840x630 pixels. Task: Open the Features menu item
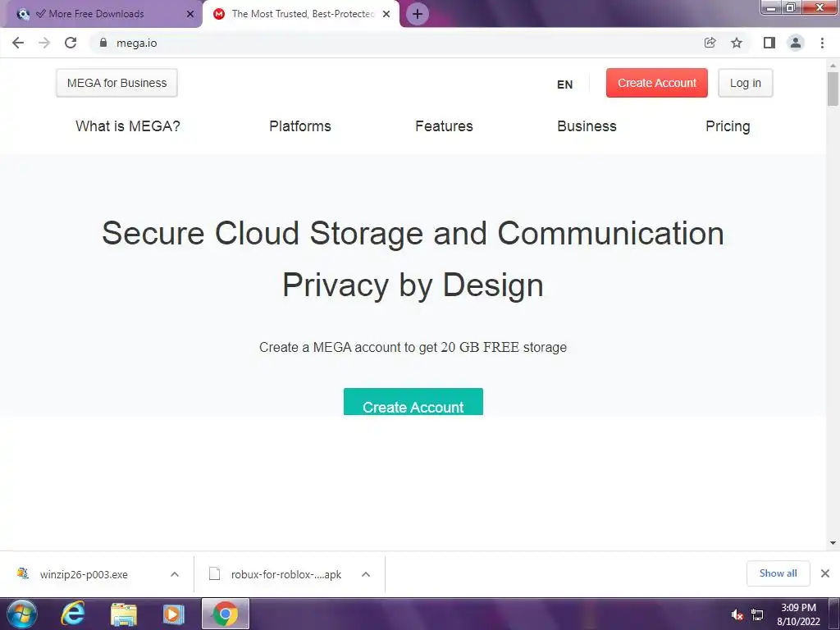[x=444, y=126]
